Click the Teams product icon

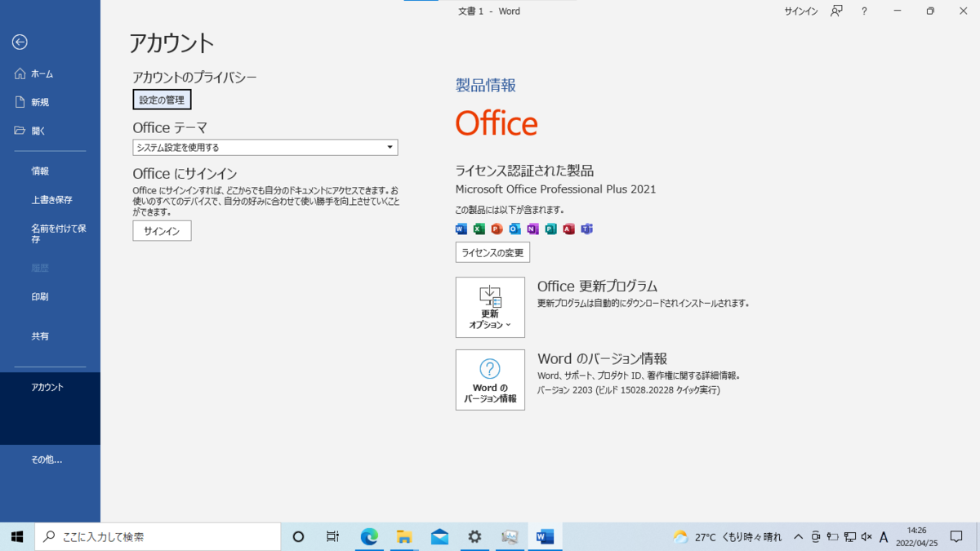coord(586,229)
